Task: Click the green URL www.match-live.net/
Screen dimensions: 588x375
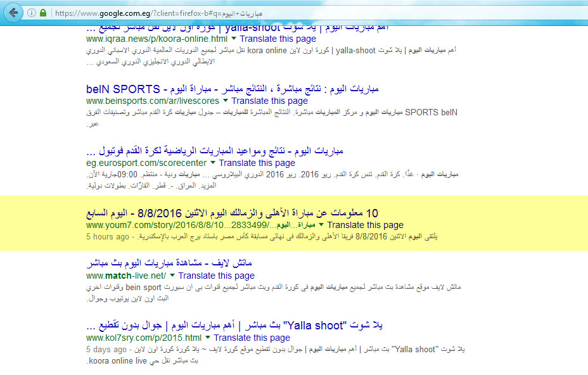Action: 126,276
